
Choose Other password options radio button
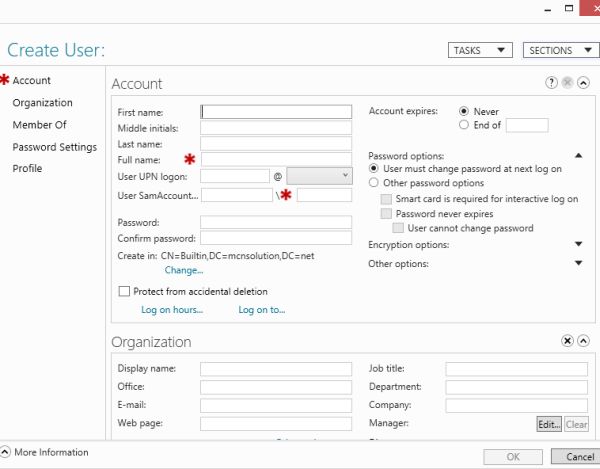373,182
